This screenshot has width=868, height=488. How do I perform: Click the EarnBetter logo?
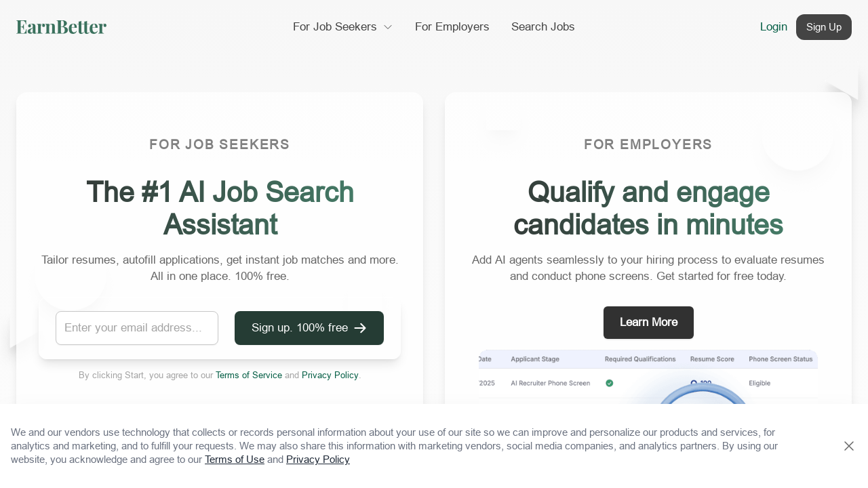point(61,26)
